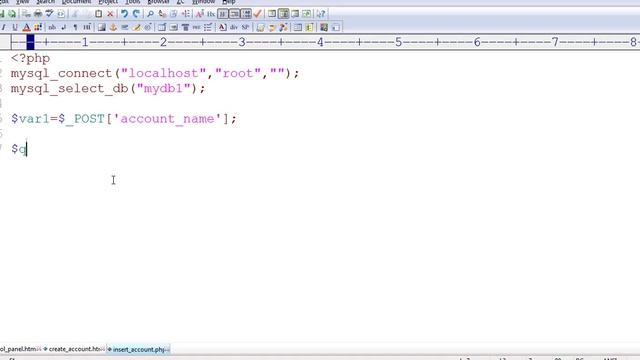Open the Set Font icon
The height and width of the screenshot is (360, 640).
point(199,14)
